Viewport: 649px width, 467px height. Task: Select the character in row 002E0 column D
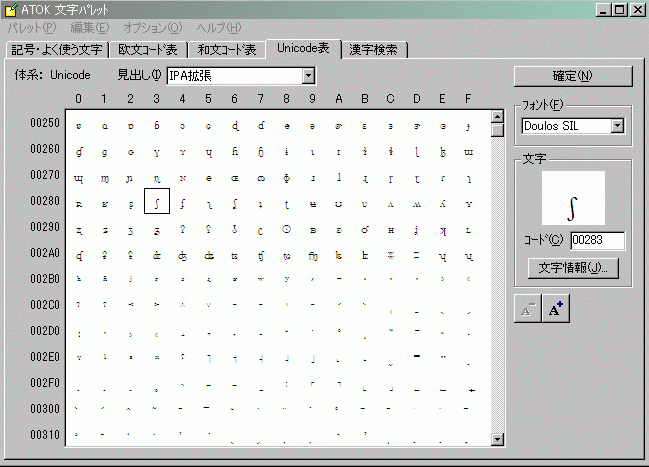[417, 356]
